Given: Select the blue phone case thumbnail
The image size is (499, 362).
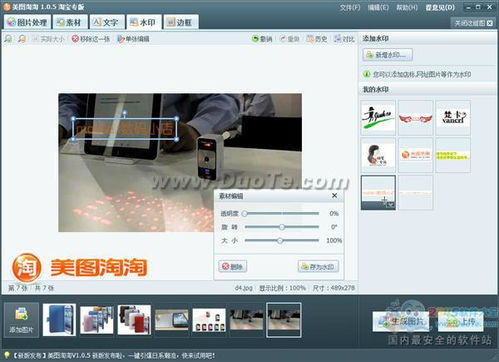Looking at the screenshot, I should pos(59,319).
